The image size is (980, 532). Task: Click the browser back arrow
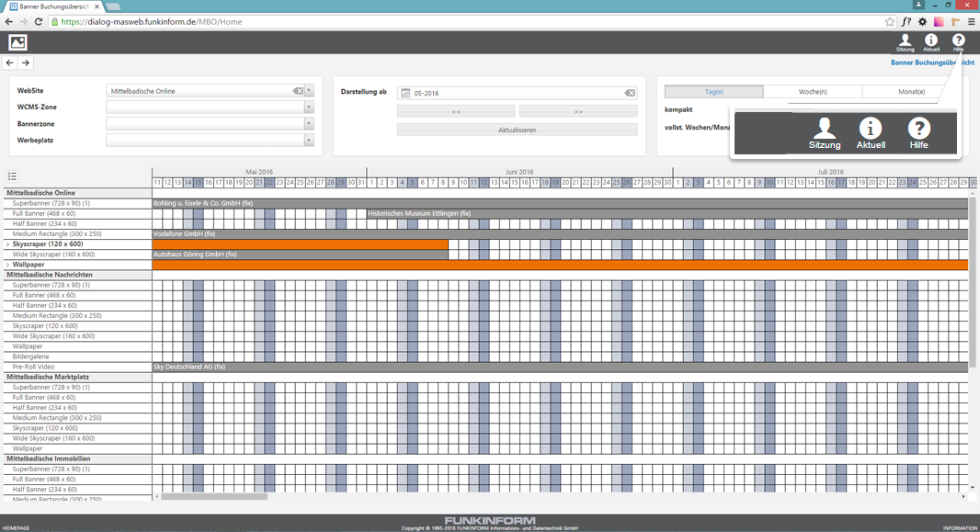[x=9, y=22]
